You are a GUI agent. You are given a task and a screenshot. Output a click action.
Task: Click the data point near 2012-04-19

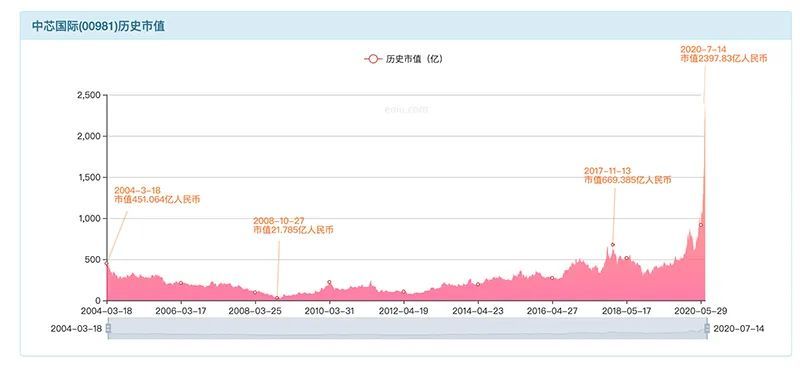click(404, 292)
